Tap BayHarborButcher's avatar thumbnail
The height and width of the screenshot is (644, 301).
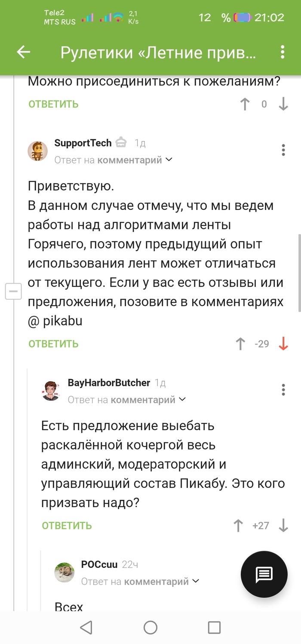click(51, 390)
